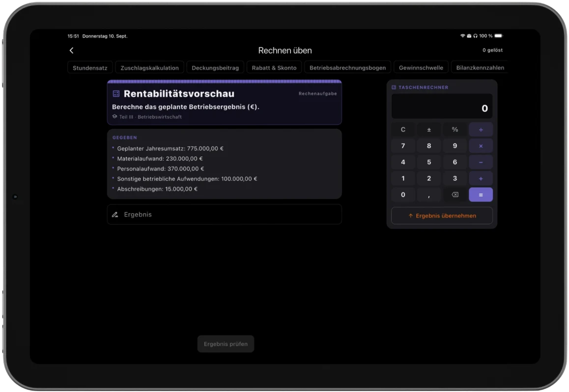Tap the minus operator key

pyautogui.click(x=481, y=162)
